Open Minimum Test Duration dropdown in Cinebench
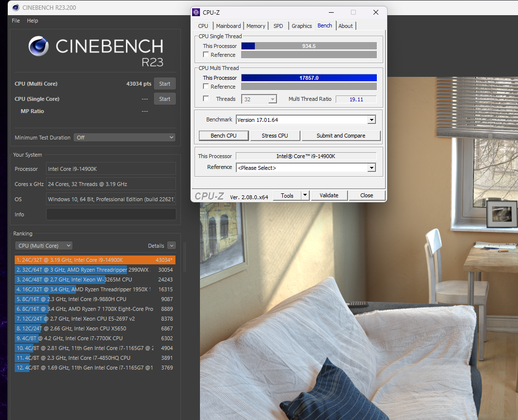The image size is (518, 420). tap(124, 137)
